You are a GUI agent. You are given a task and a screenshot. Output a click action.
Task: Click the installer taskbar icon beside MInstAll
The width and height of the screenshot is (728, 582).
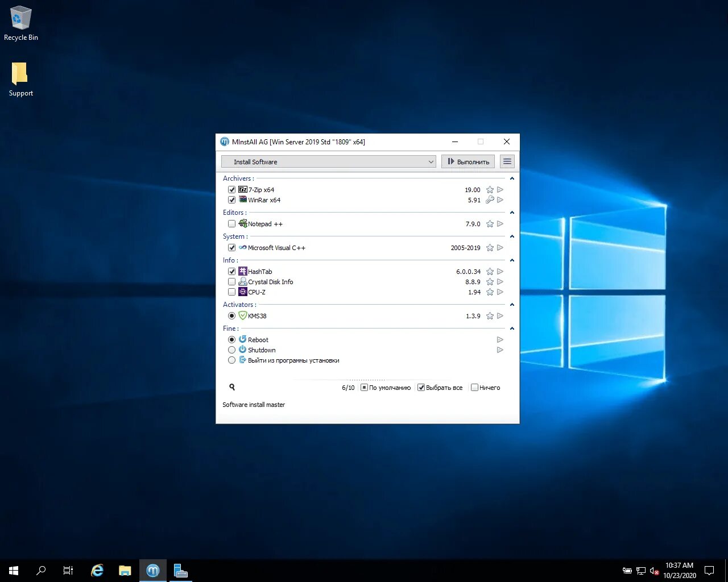(180, 571)
